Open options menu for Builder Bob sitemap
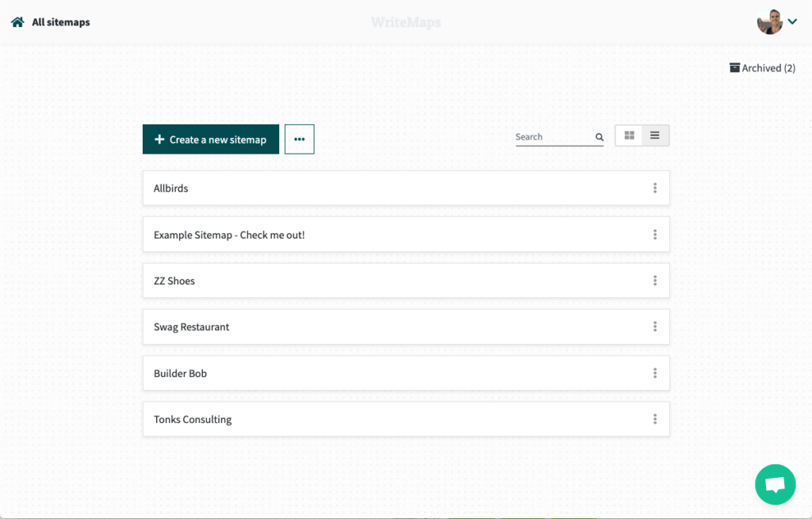This screenshot has width=812, height=519. pyautogui.click(x=655, y=372)
